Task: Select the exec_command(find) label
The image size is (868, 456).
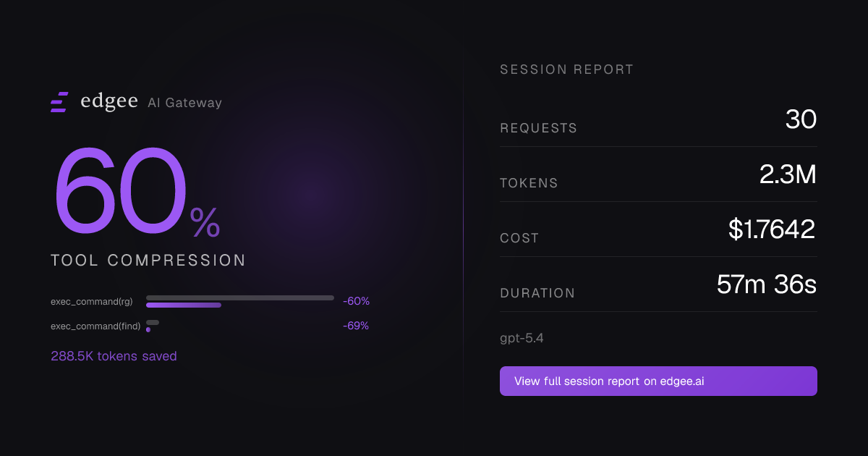Action: click(x=93, y=326)
